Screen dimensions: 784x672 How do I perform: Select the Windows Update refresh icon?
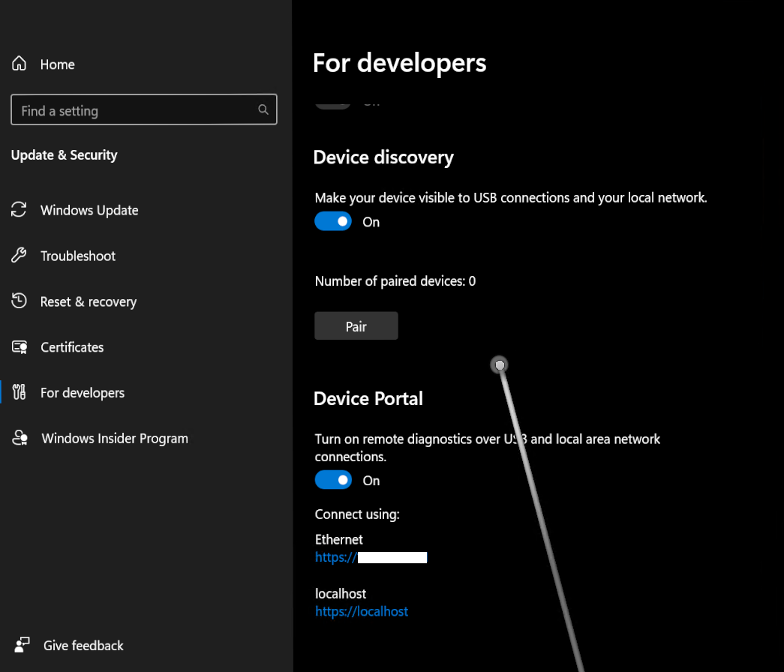click(x=19, y=210)
